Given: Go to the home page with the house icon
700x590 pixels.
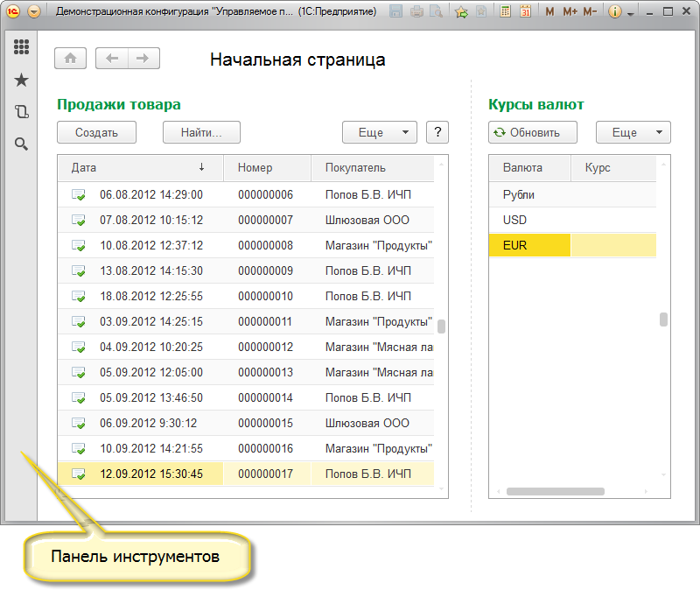Looking at the screenshot, I should coord(70,58).
